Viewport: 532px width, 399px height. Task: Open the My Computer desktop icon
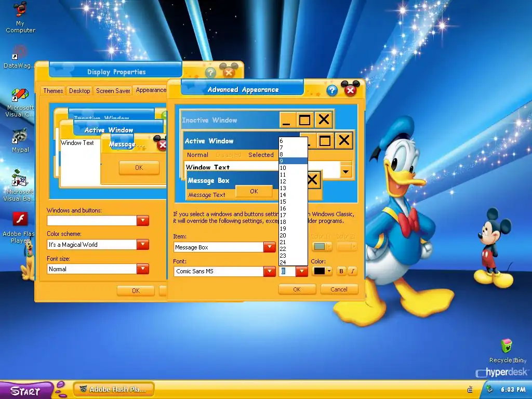click(20, 17)
